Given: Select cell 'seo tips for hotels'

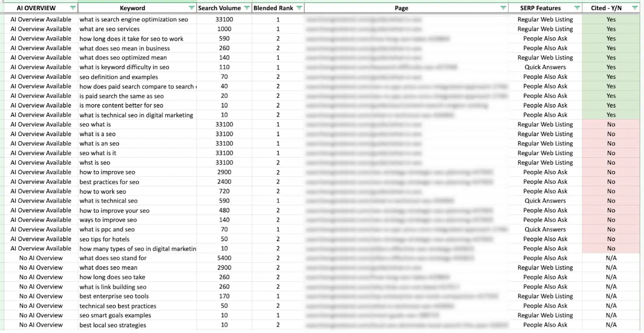Looking at the screenshot, I should pyautogui.click(x=137, y=239).
